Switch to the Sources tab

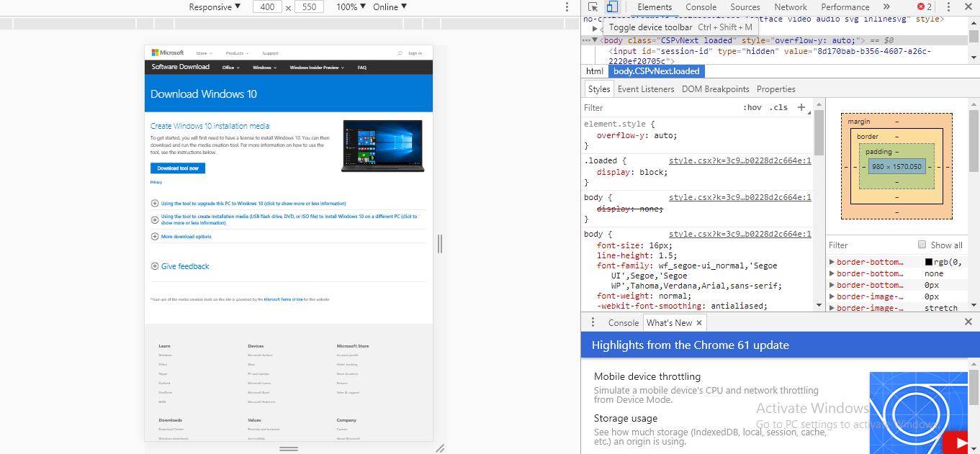[x=745, y=7]
